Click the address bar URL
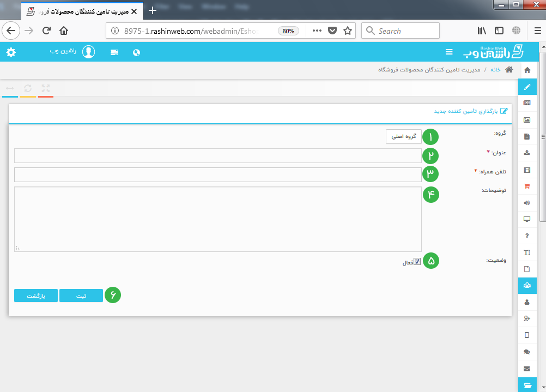 point(190,31)
